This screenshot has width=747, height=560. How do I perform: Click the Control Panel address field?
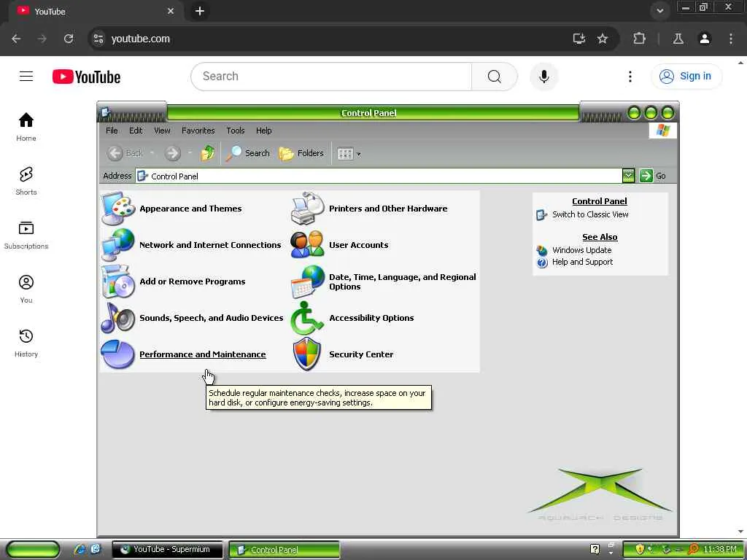(379, 176)
